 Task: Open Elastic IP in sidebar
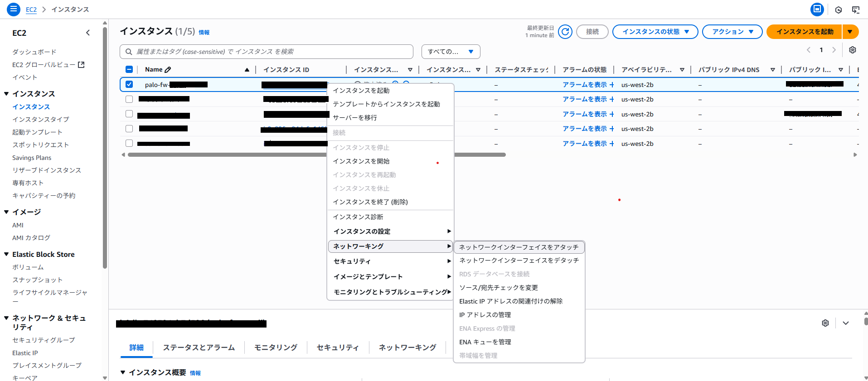click(25, 353)
